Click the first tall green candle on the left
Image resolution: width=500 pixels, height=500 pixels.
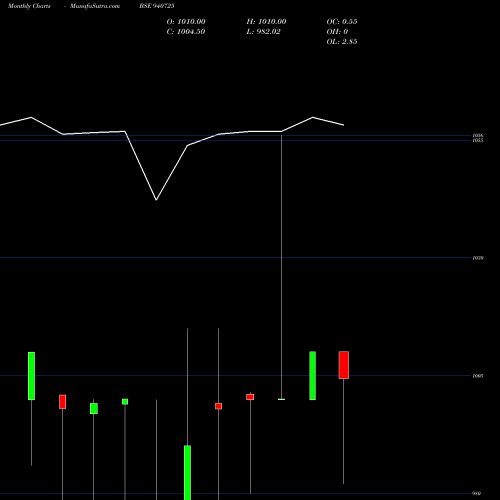click(31, 376)
